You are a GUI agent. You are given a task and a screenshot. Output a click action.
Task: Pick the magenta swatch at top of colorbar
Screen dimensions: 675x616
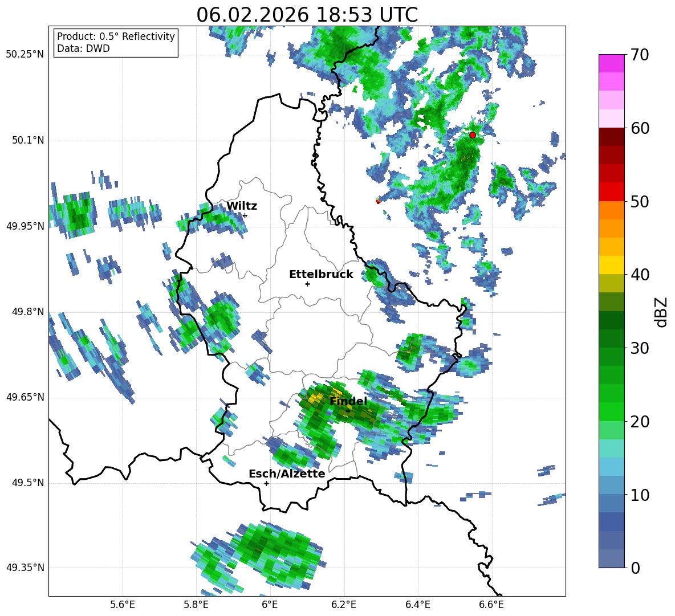click(x=611, y=63)
